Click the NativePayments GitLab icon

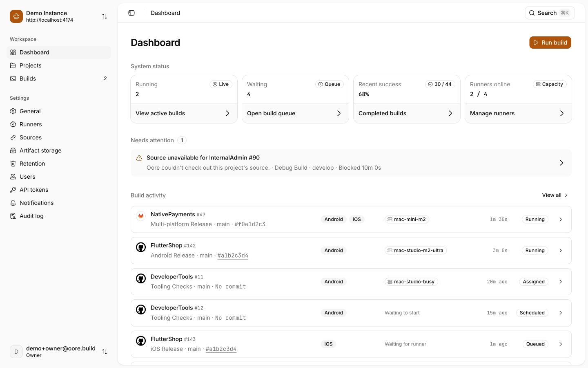click(x=141, y=215)
